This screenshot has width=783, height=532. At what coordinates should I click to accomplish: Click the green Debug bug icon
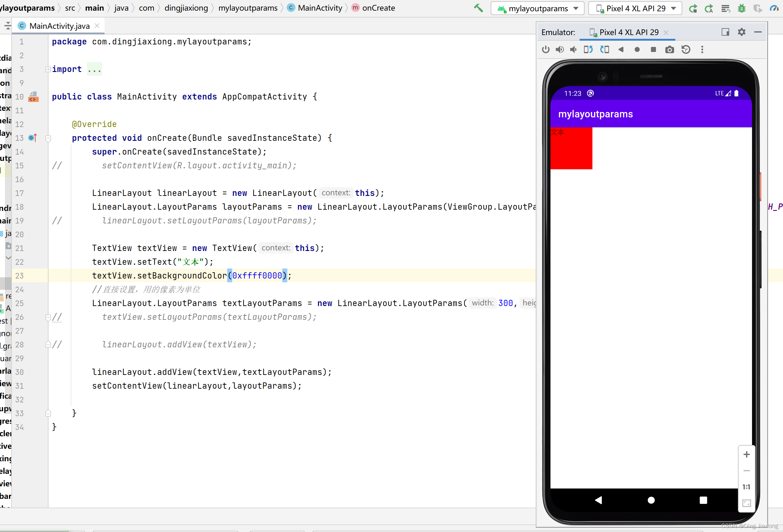point(742,8)
